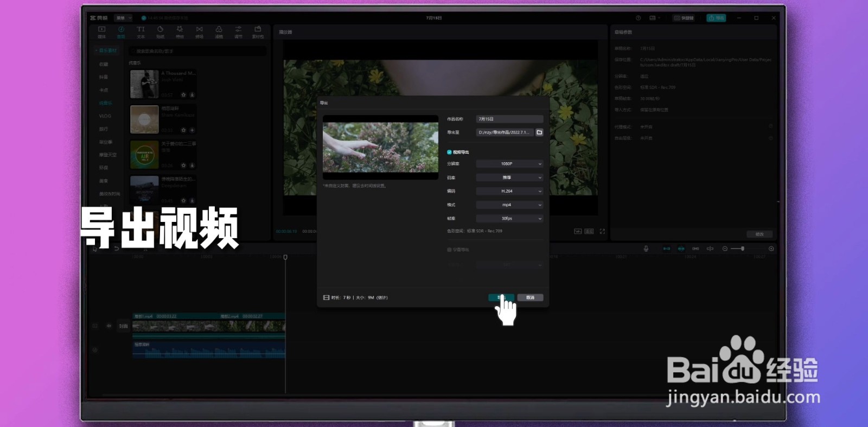Viewport: 868px width, 427px height.
Task: Toggle clip linkage in timeline toolbar
Action: tap(695, 248)
